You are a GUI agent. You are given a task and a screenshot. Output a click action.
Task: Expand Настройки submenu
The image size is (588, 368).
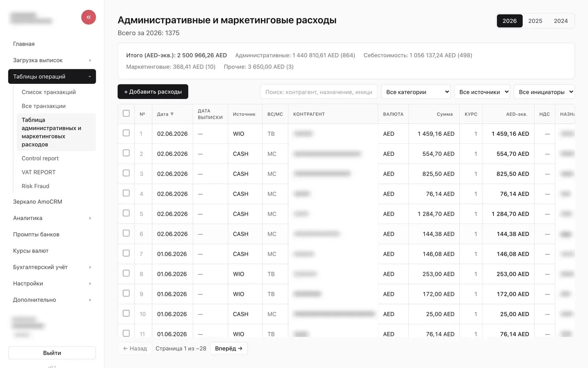(x=52, y=284)
